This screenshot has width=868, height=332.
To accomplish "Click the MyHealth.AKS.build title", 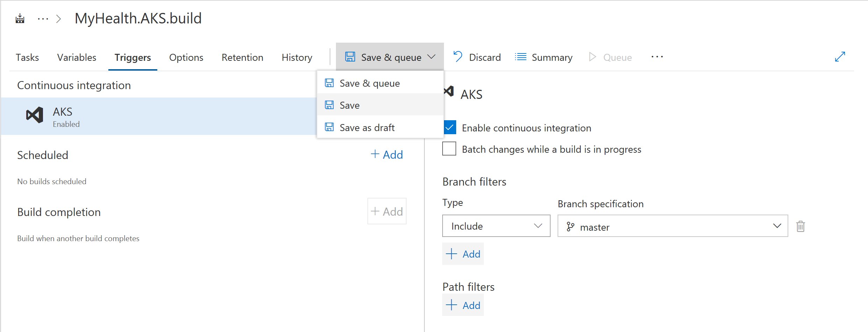I will (x=138, y=18).
